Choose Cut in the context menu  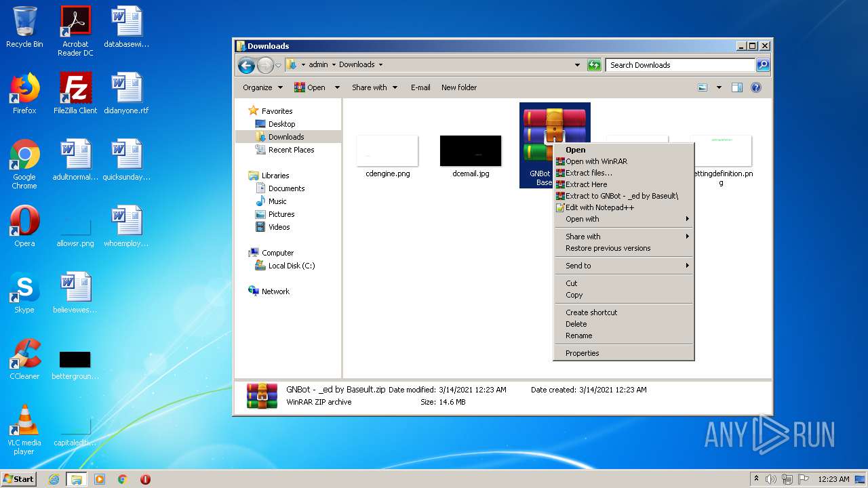click(624, 283)
